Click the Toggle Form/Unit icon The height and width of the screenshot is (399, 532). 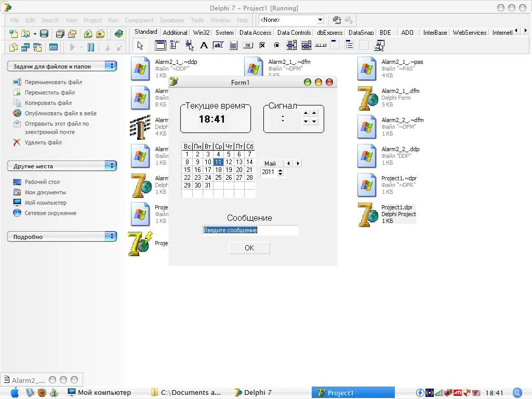coord(37,47)
